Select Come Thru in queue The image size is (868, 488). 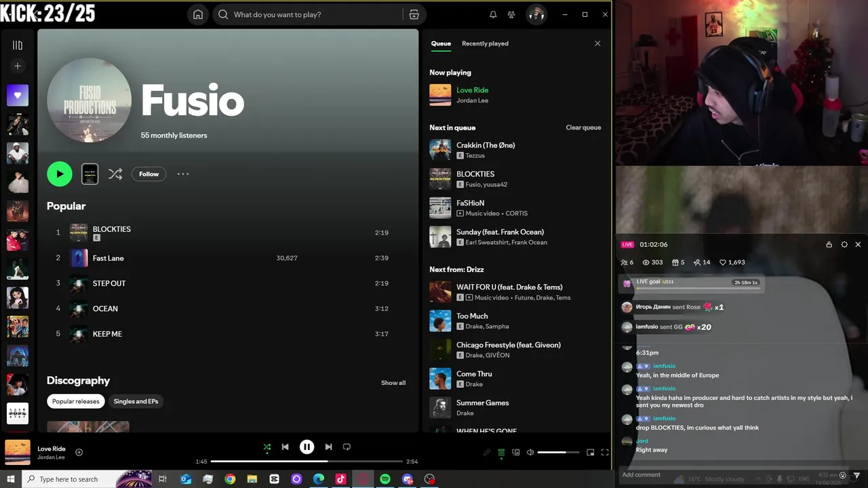(x=515, y=379)
